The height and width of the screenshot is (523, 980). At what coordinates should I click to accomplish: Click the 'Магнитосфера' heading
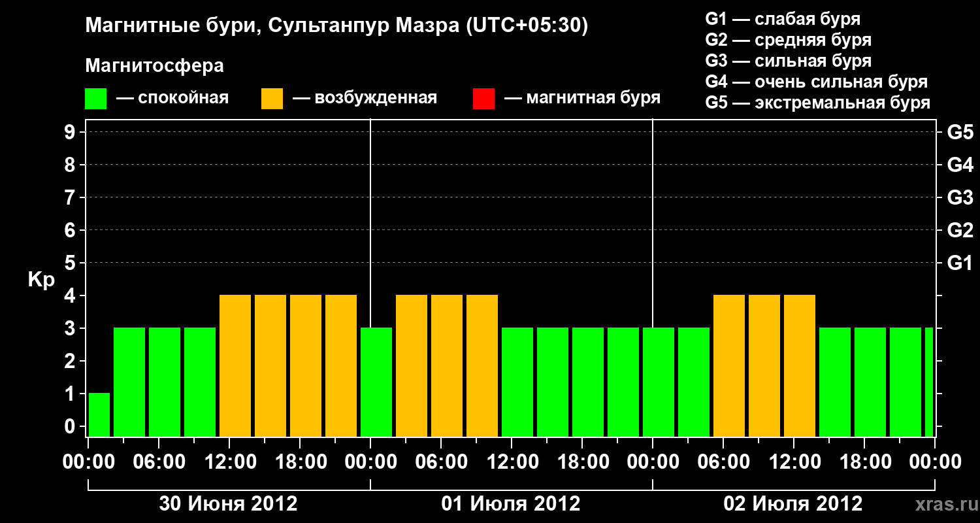click(154, 66)
